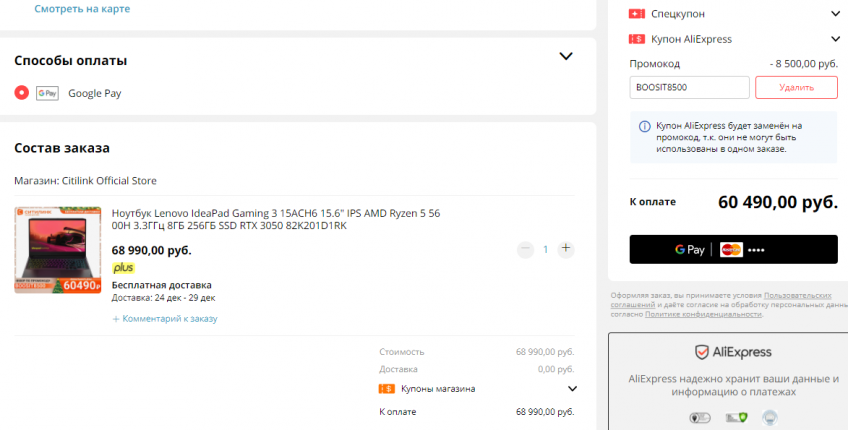This screenshot has width=848, height=430.
Task: Click the '- 8 500,00 руб.' promo discount amount
Action: [x=804, y=64]
